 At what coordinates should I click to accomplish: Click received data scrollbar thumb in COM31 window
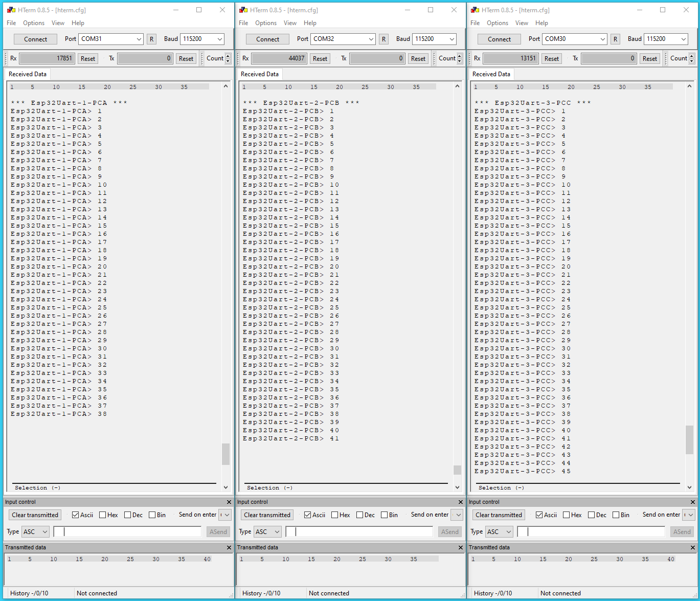pyautogui.click(x=225, y=454)
